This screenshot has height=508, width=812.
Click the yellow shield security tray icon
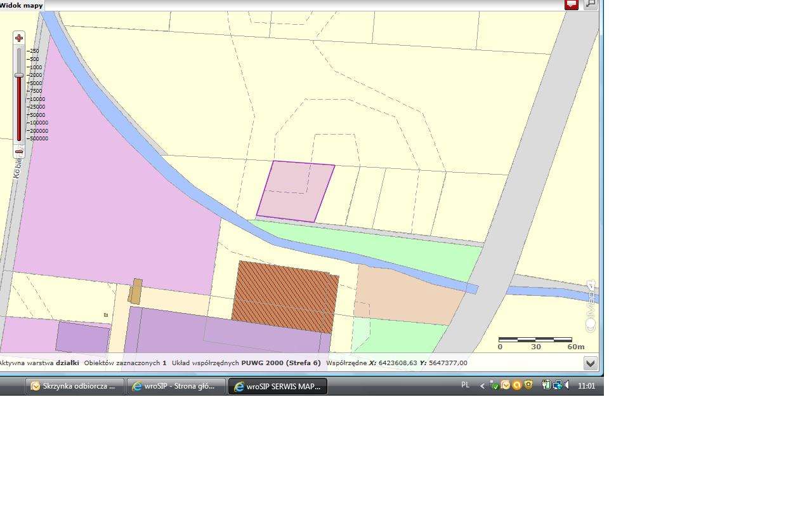pyautogui.click(x=528, y=385)
